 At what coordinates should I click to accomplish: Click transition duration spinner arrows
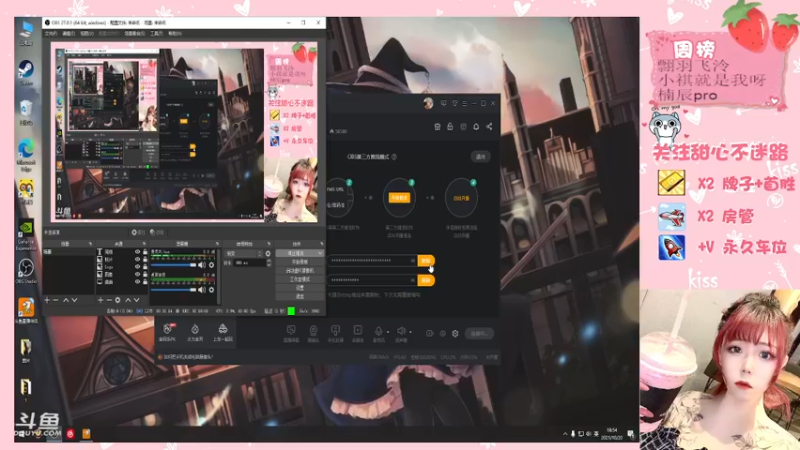tap(269, 262)
